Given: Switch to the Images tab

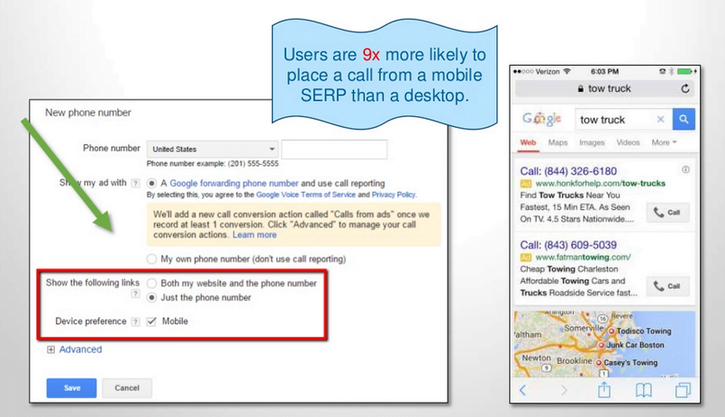Looking at the screenshot, I should 592,142.
